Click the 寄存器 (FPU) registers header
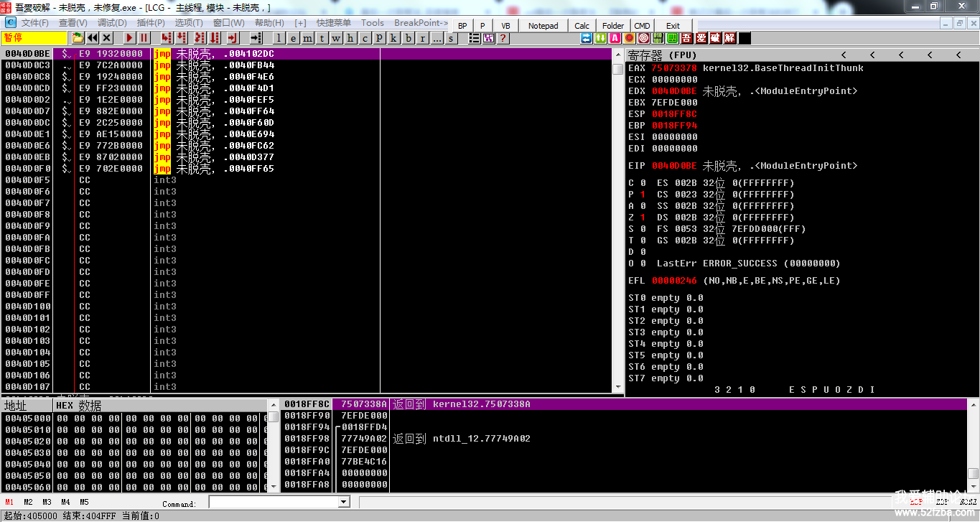Screen dimensions: 980x522 662,55
